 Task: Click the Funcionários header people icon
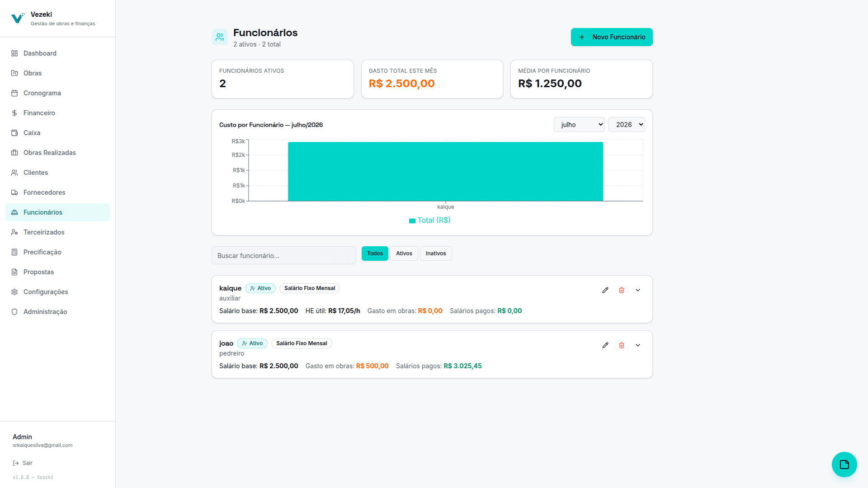(x=220, y=37)
